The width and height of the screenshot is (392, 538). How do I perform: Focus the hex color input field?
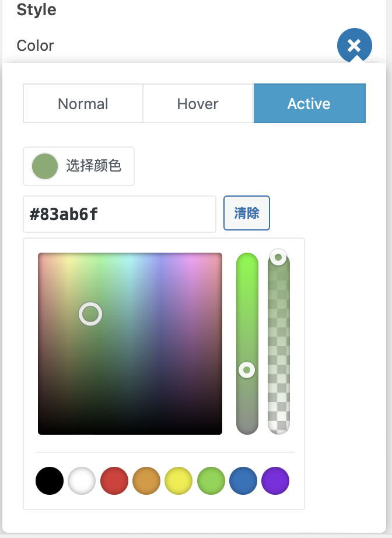click(120, 214)
